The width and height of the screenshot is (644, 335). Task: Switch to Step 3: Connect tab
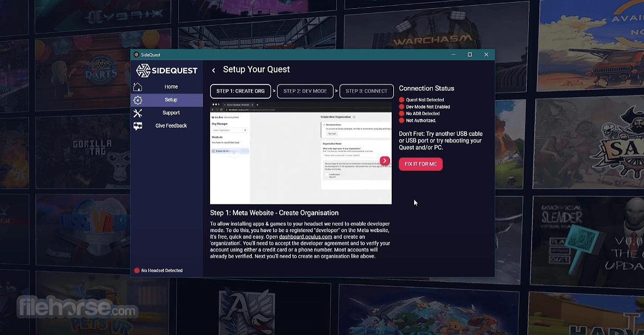(x=366, y=91)
